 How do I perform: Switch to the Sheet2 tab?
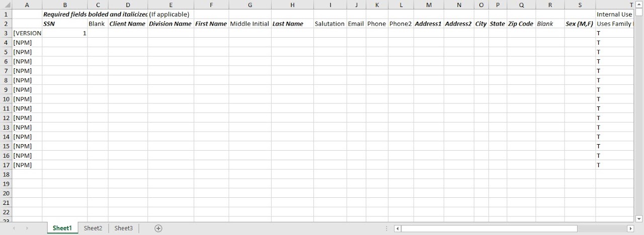click(93, 228)
